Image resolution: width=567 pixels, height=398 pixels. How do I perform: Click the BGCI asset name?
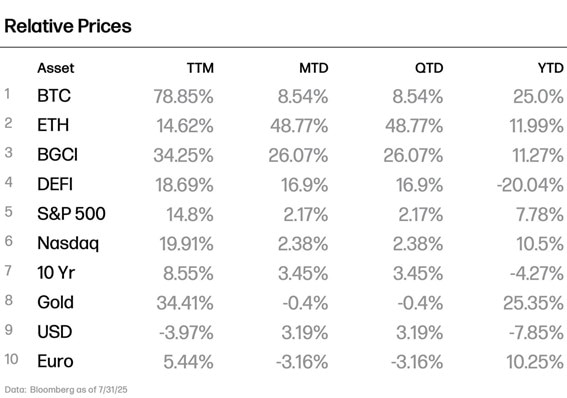(x=57, y=155)
